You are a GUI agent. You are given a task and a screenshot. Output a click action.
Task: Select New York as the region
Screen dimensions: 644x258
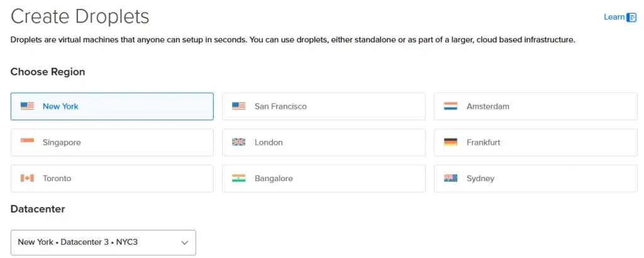coord(112,106)
